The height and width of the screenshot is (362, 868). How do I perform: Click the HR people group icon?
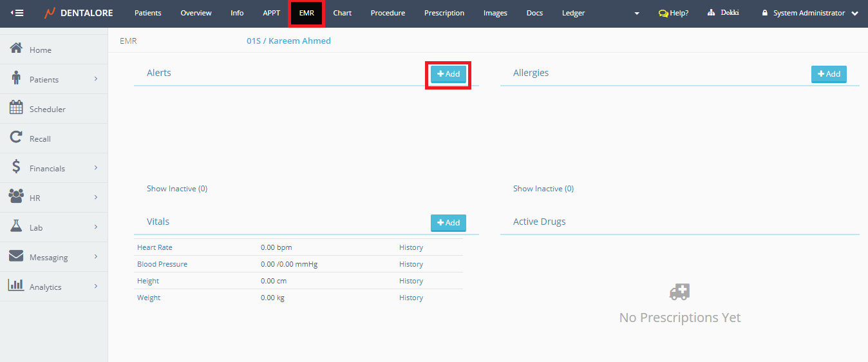coord(17,197)
